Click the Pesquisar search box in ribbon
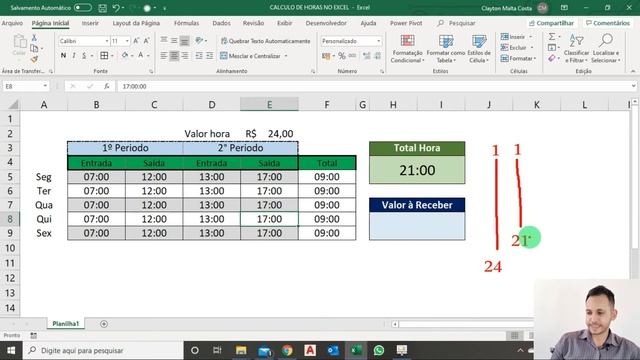 click(x=456, y=23)
